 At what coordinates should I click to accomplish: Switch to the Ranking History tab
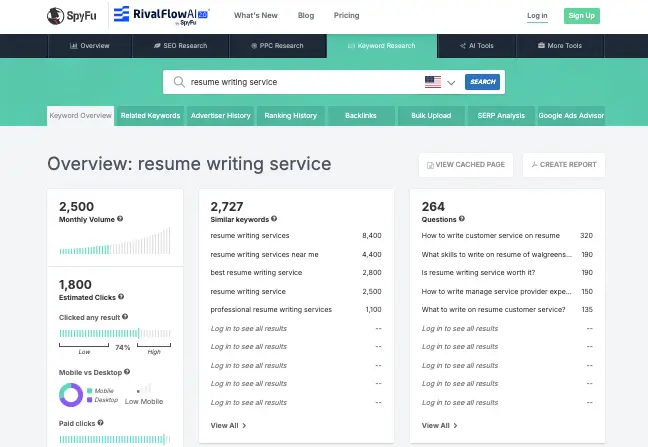point(291,116)
